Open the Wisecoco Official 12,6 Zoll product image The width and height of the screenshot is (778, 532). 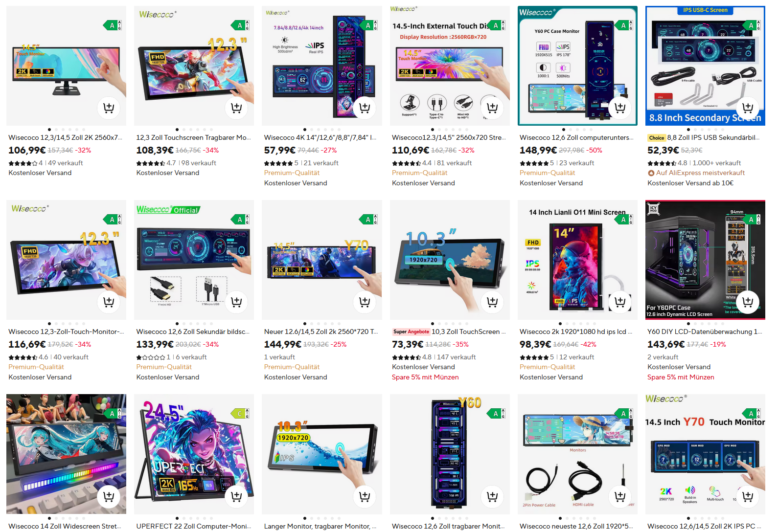pos(194,260)
